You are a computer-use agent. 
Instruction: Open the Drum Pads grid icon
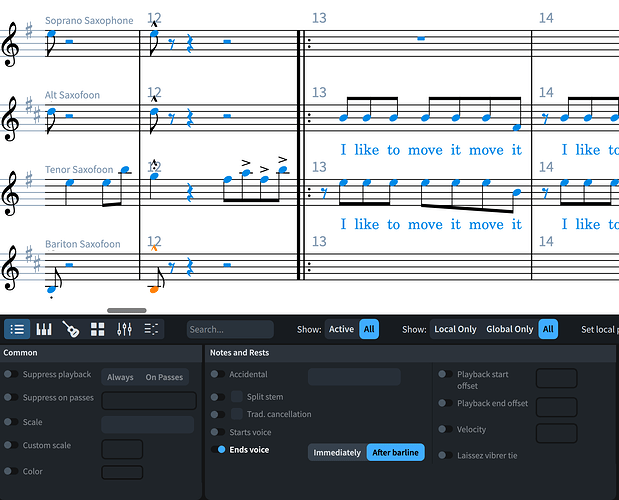coord(98,329)
